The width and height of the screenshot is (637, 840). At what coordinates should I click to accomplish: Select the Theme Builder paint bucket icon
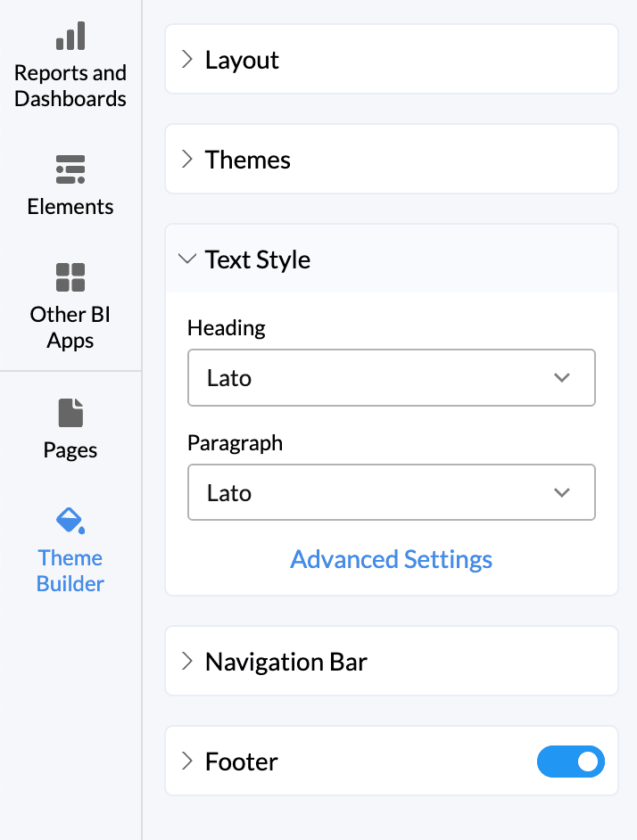(70, 521)
